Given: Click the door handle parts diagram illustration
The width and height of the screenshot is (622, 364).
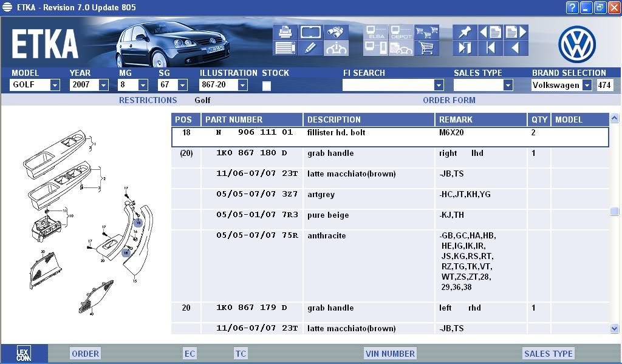Looking at the screenshot, I should pyautogui.click(x=88, y=223).
